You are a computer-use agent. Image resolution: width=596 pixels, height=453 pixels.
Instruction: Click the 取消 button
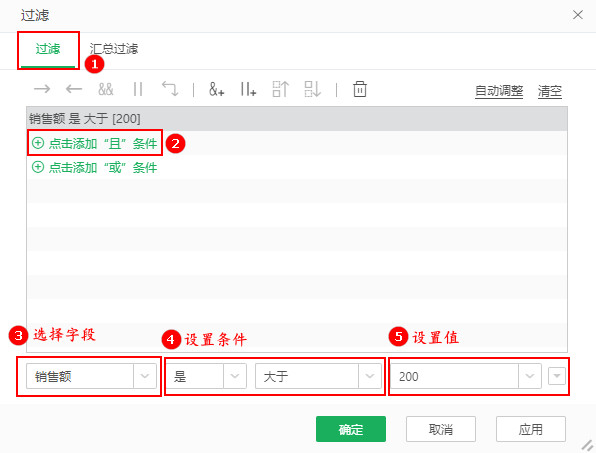[x=441, y=429]
